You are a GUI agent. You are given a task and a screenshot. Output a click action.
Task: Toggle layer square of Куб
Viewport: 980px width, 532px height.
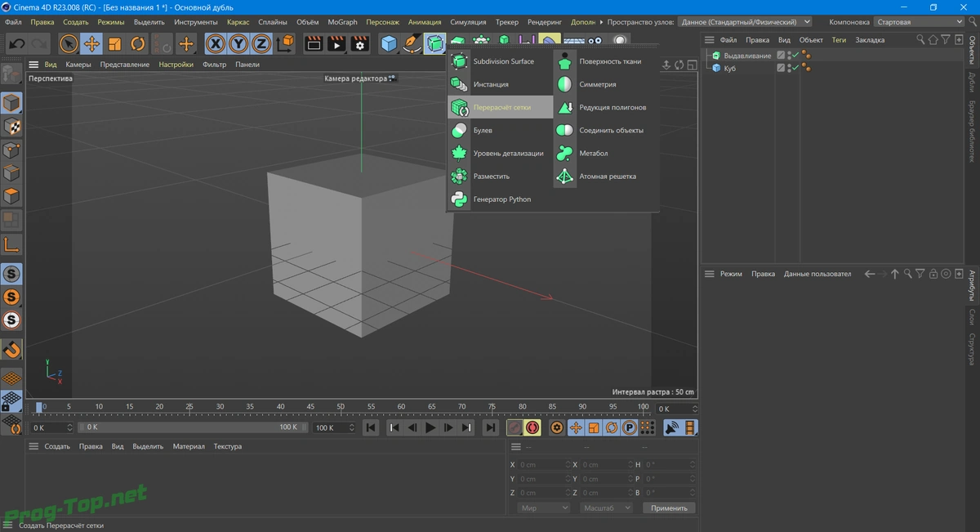click(781, 69)
